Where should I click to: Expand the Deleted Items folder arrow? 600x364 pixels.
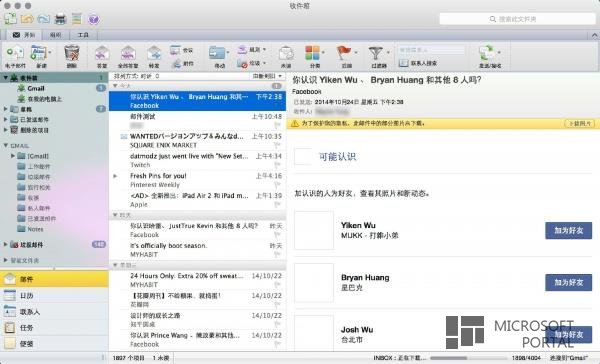pos(5,130)
